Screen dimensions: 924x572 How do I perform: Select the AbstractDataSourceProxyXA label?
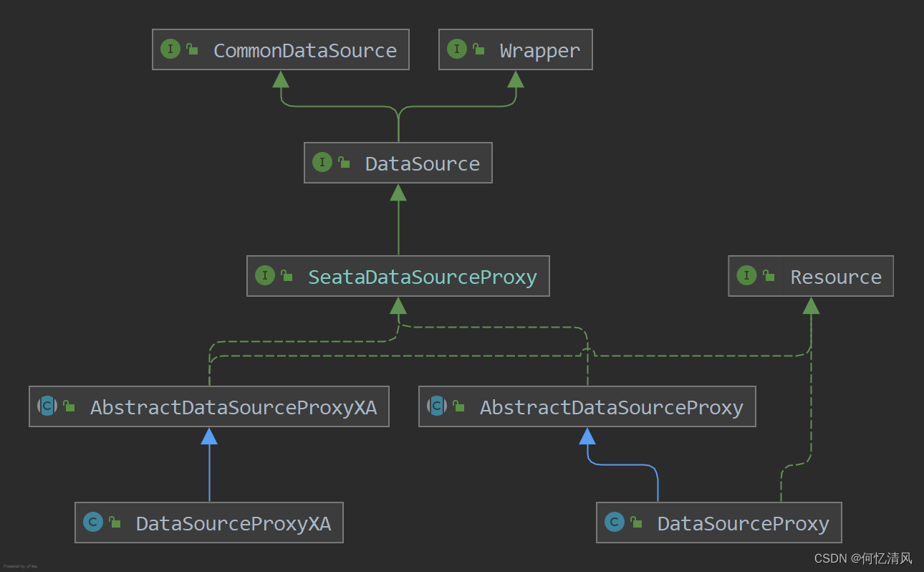click(234, 408)
